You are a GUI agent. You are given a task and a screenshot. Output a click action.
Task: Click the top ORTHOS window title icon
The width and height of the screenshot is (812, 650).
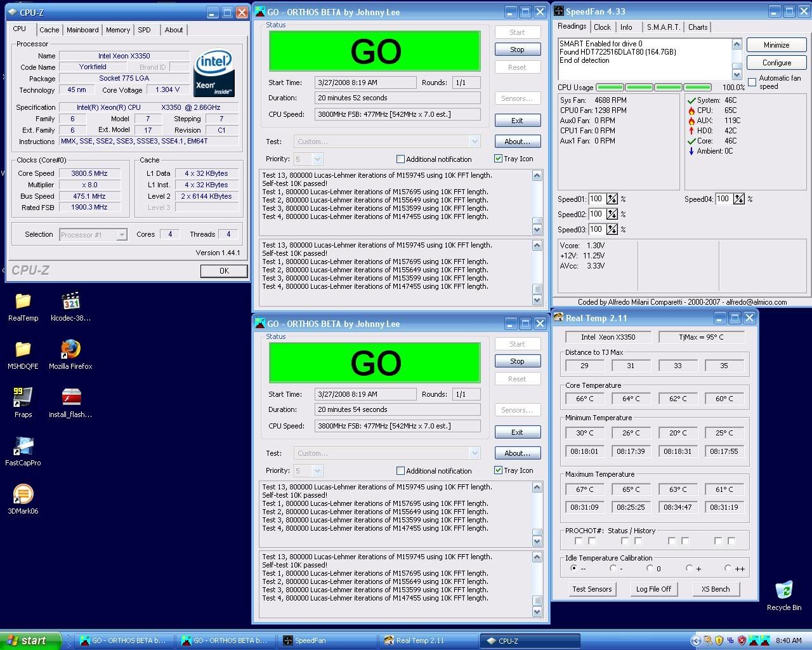click(x=260, y=11)
